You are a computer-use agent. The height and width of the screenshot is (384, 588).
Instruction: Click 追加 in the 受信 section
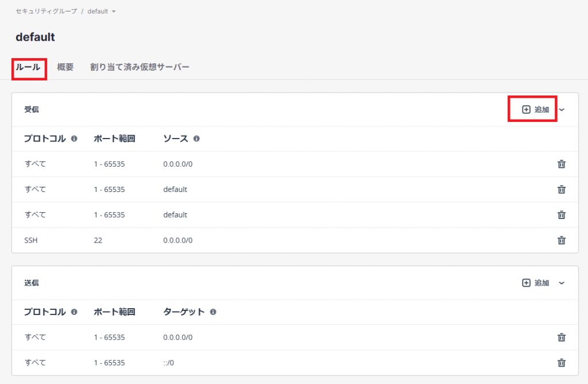(x=535, y=109)
